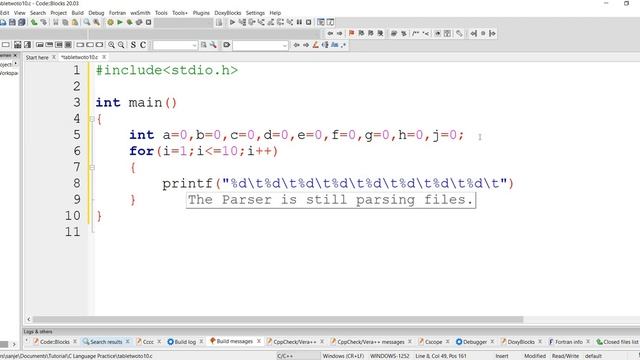Toggle comments with the C icon
Screen dimensions: 640x360
click(x=143, y=45)
